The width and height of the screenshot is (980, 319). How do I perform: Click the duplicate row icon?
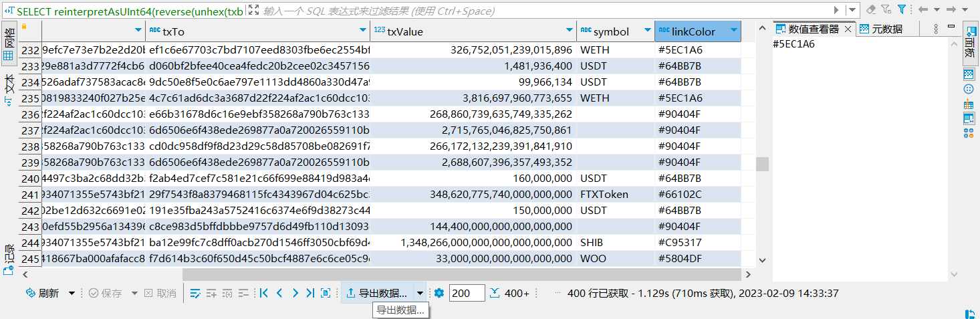(227, 293)
